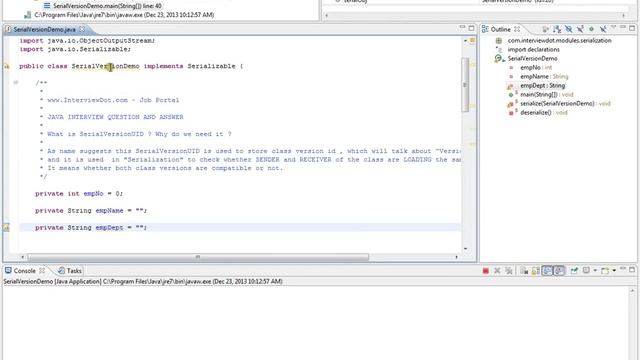640x360 pixels.
Task: Click the package icon in Outline
Action: 499,40
